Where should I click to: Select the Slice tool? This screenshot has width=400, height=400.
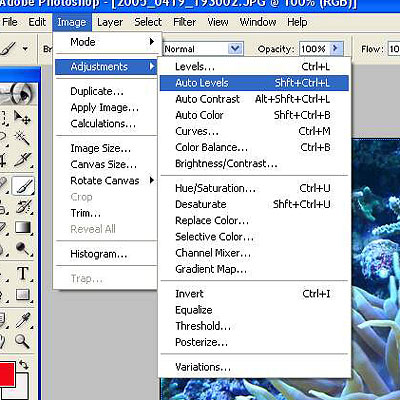[23, 160]
